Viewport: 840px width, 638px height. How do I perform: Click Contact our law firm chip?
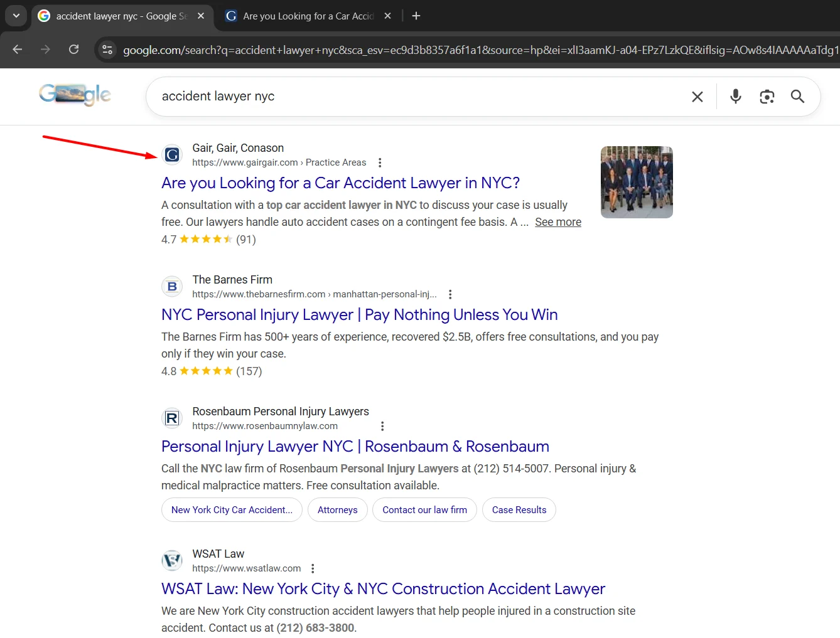point(425,510)
